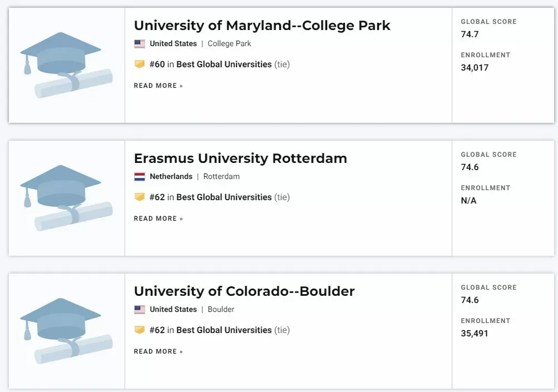The image size is (558, 392).
Task: Select Read More for University of Maryland
Action: [x=159, y=86]
